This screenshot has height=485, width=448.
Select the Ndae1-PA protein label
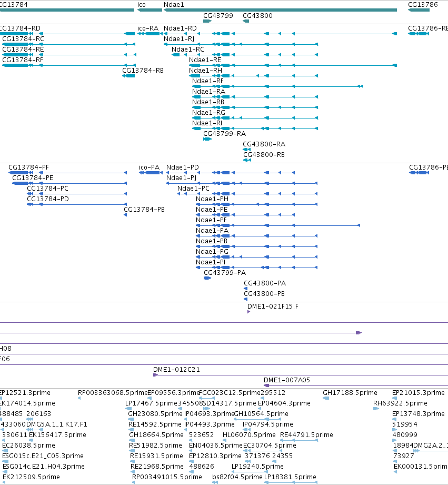212,231
